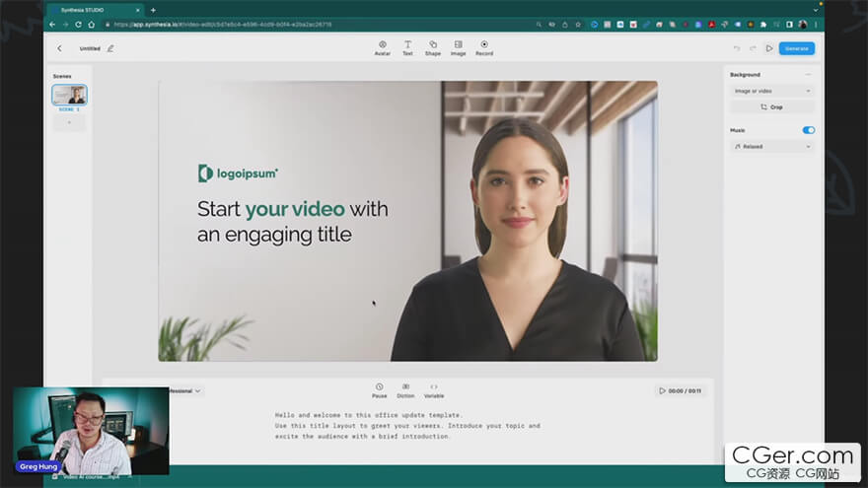Switch to the Synthesia STUDIO browser tab
868x488 pixels.
tap(91, 10)
